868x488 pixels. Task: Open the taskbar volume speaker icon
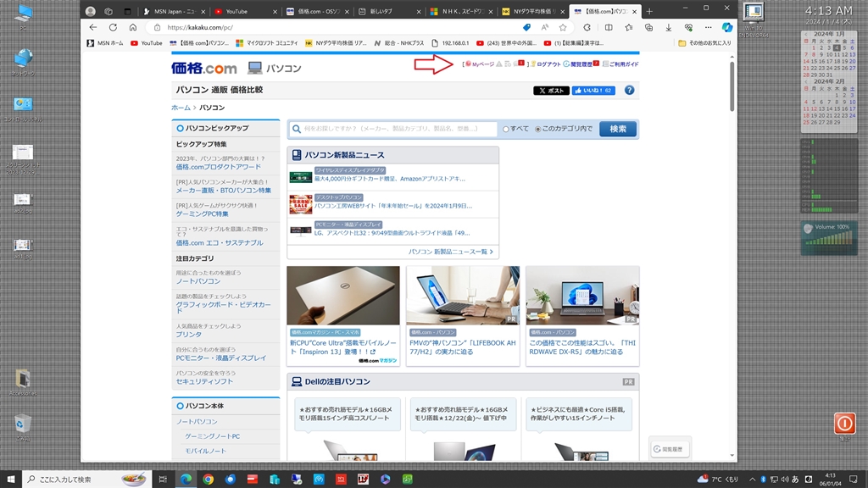[784, 480]
